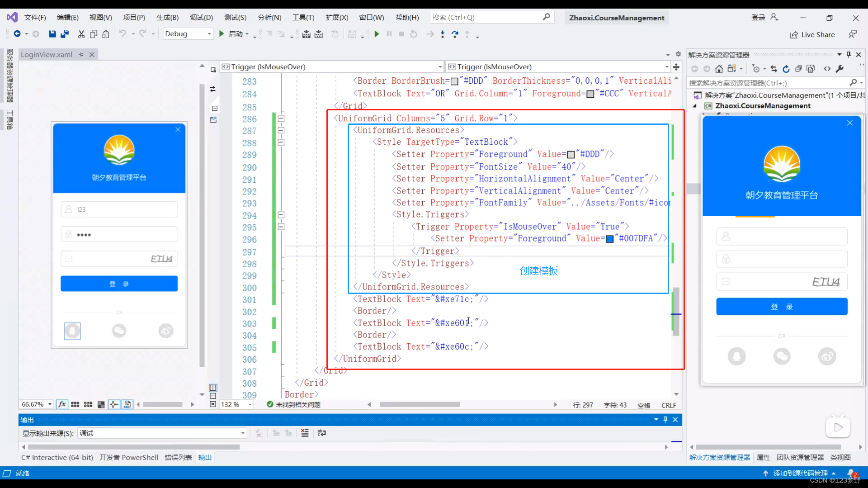The image size is (868, 488).
Task: Click the 搜索 (Ctrl+Q) search box
Action: (492, 17)
